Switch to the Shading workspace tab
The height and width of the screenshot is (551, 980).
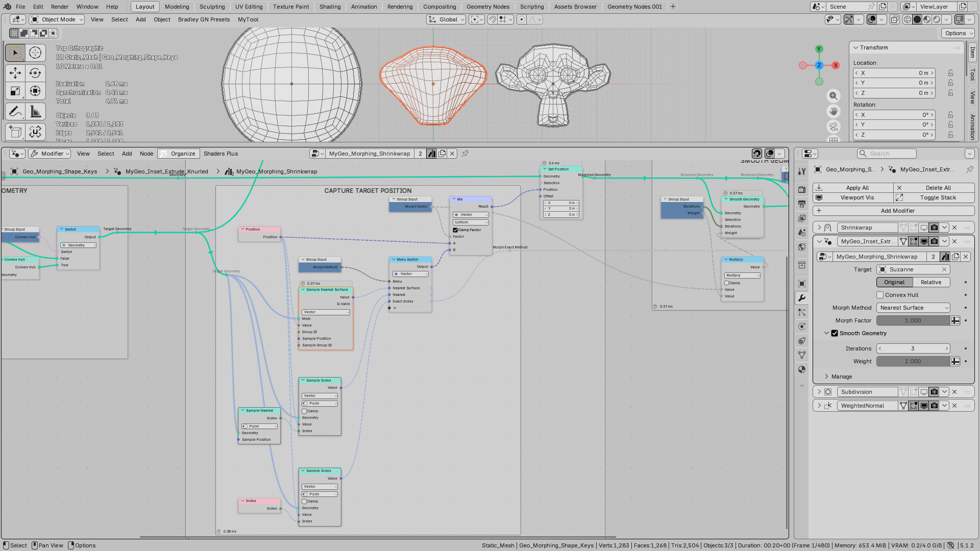coord(330,7)
